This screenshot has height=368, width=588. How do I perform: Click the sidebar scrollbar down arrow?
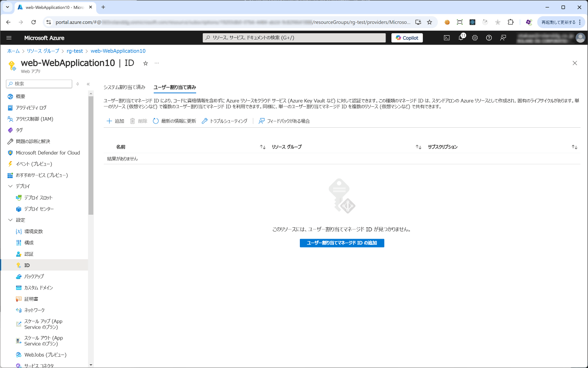coord(91,365)
